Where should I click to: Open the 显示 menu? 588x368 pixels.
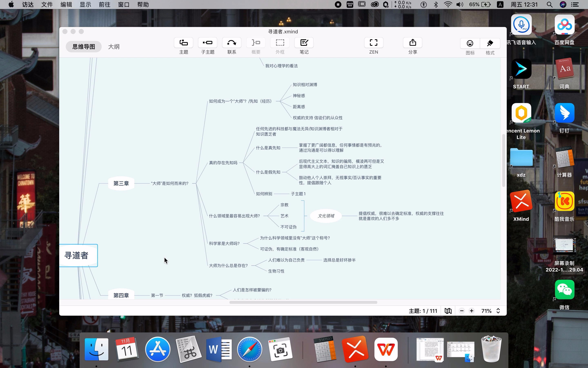(x=85, y=5)
